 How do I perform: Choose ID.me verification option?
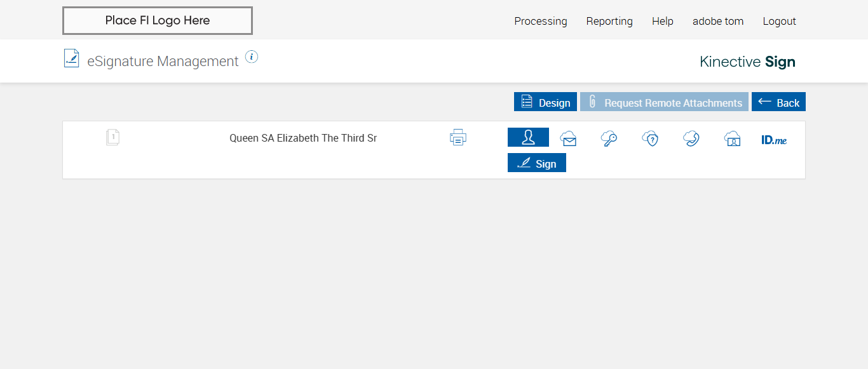[x=774, y=140]
